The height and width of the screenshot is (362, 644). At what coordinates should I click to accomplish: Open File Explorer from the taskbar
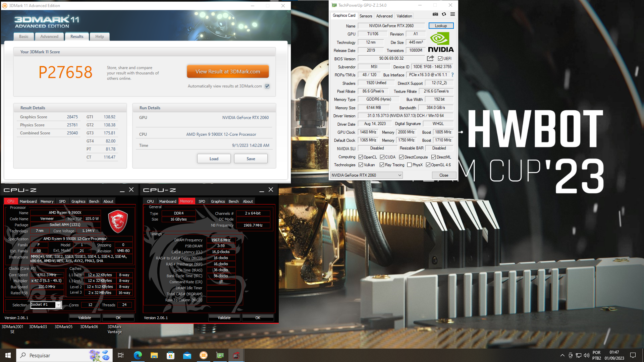point(154,355)
